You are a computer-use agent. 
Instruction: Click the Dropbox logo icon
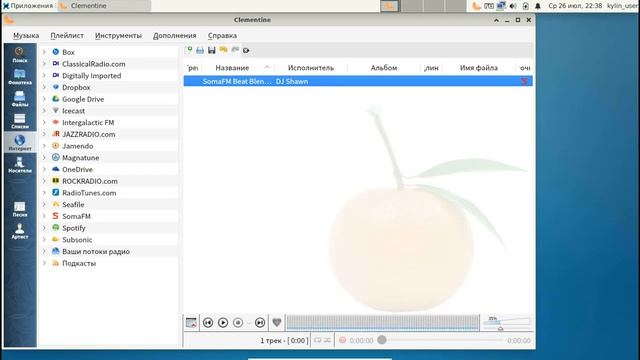pyautogui.click(x=56, y=87)
